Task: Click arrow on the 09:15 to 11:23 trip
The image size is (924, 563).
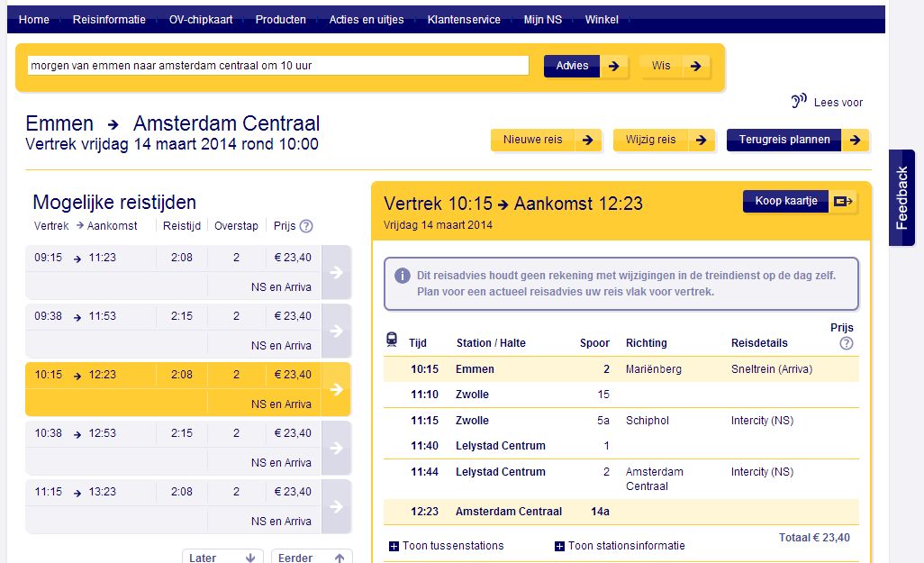Action: point(336,272)
